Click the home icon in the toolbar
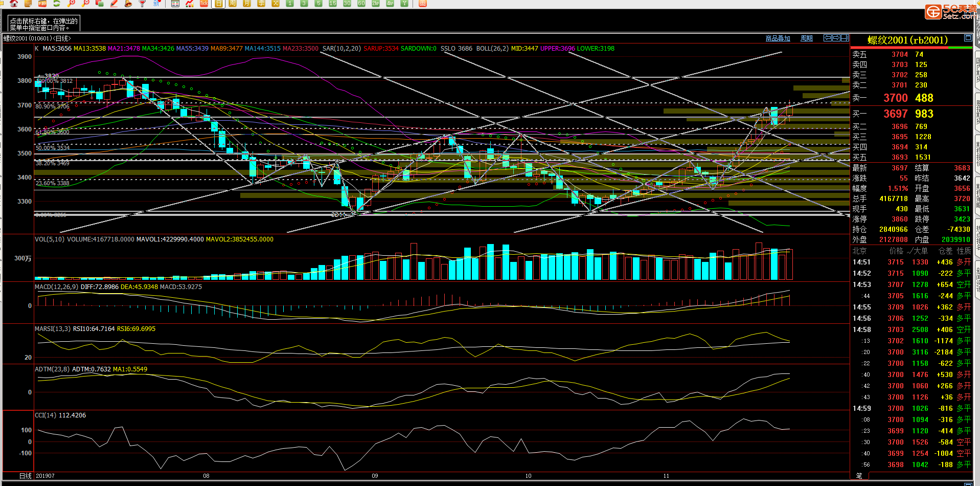This screenshot has width=980, height=486. click(14, 3)
